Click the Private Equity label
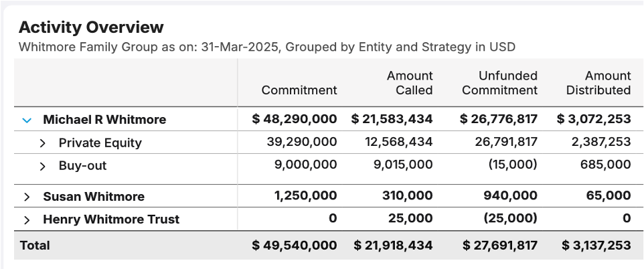Viewport: 644px width, 269px height. pos(100,143)
